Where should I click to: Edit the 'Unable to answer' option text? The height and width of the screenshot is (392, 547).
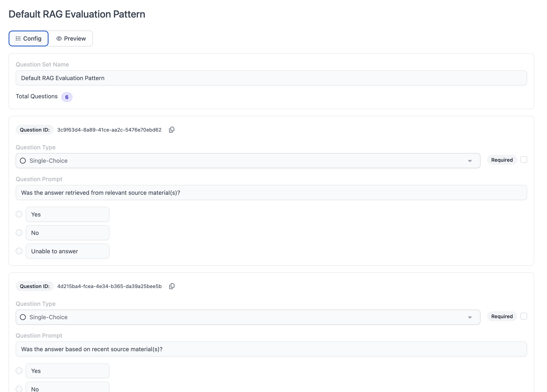tap(68, 251)
